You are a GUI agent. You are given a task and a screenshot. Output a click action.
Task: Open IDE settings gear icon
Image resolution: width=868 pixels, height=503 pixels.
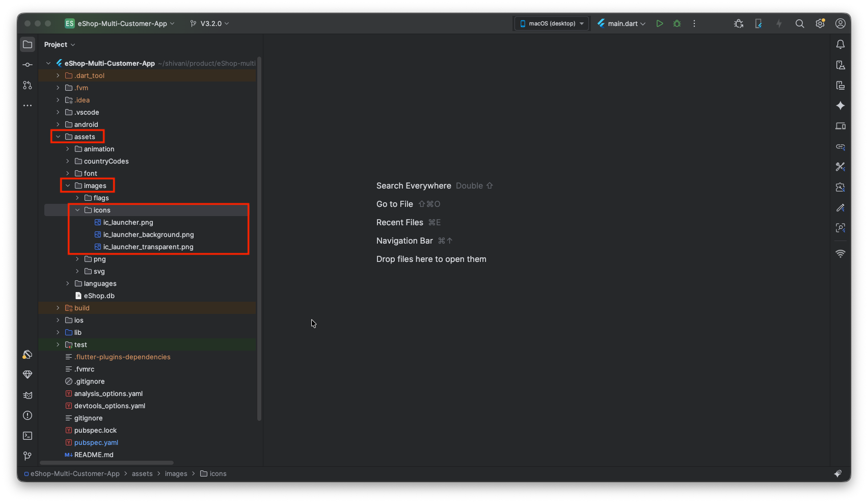tap(820, 23)
